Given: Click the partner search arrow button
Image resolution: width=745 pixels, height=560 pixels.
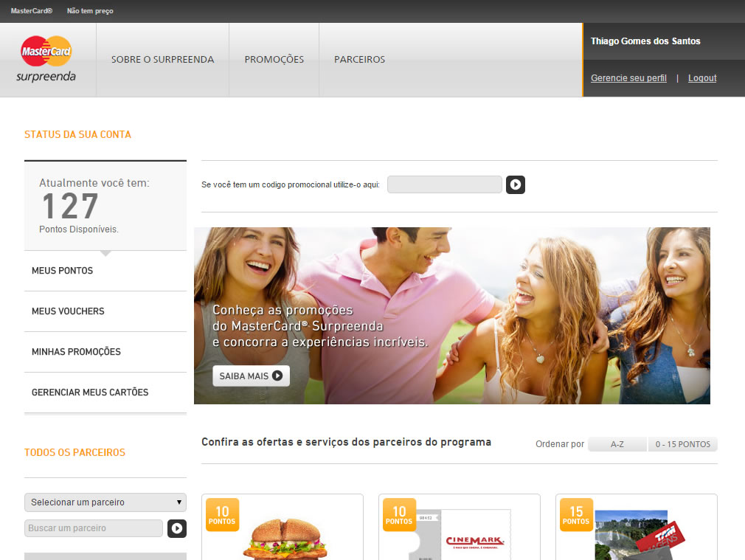Looking at the screenshot, I should (177, 528).
